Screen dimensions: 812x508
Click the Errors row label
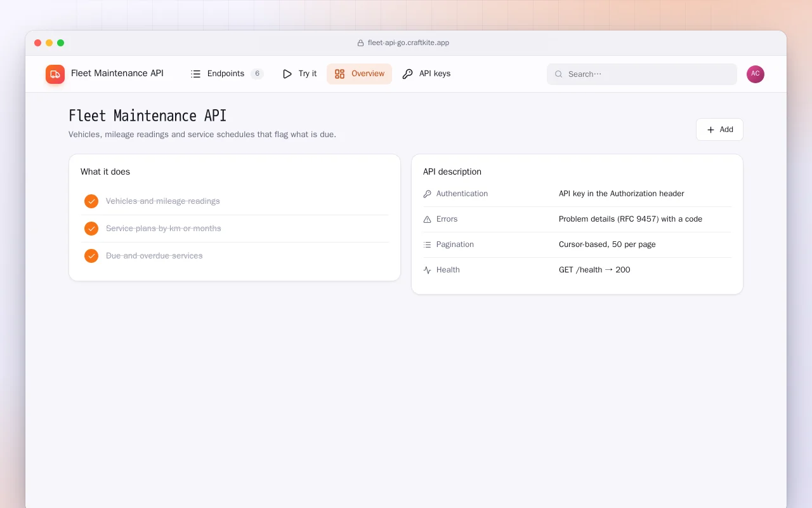[447, 219]
